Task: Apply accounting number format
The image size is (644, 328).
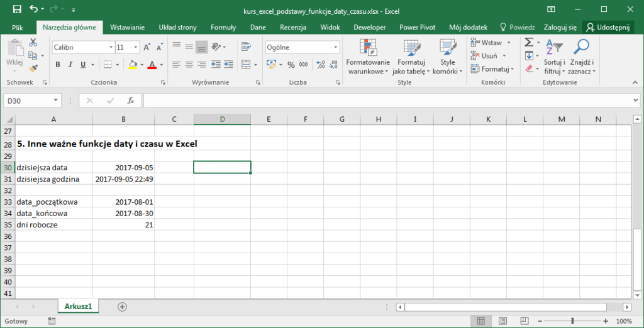Action: (272, 65)
